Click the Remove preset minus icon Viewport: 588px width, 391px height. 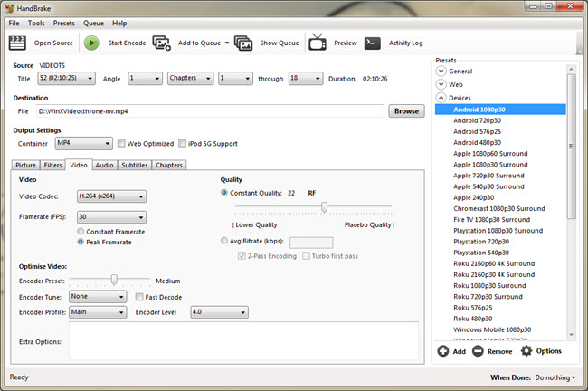tap(478, 351)
